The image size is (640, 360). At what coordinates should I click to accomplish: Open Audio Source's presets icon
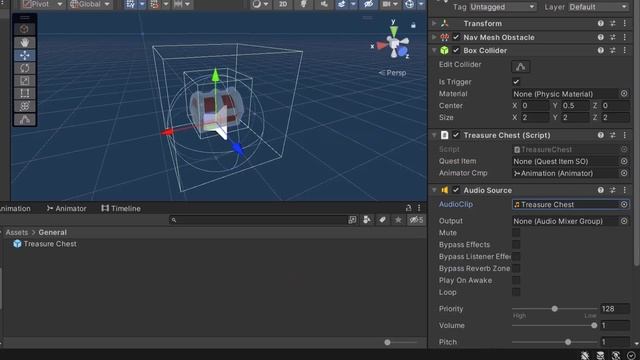613,190
